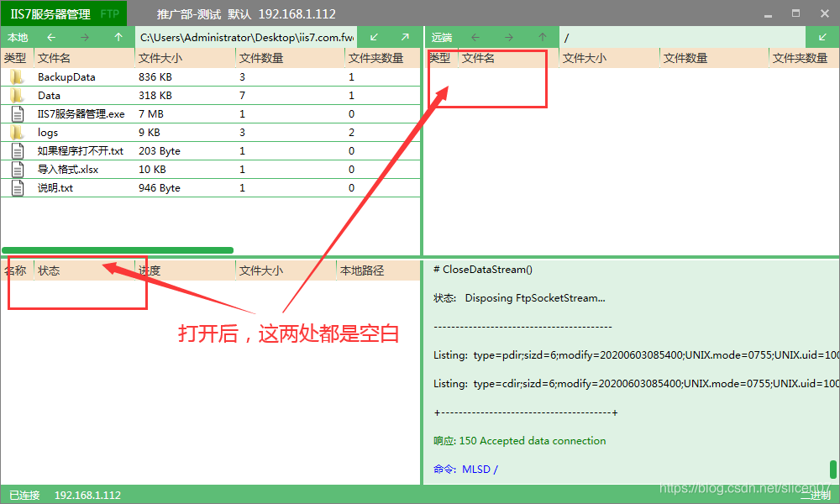Close the application window

825,13
